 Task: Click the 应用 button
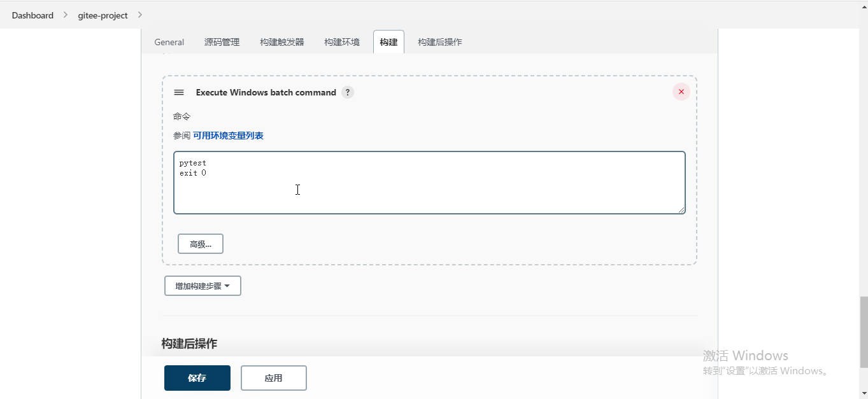[x=274, y=378]
